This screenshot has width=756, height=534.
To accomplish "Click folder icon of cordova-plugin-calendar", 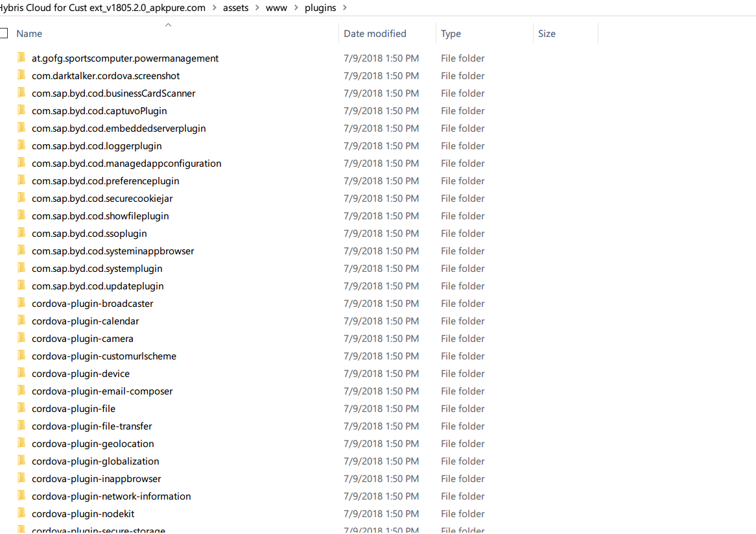I will 21,321.
